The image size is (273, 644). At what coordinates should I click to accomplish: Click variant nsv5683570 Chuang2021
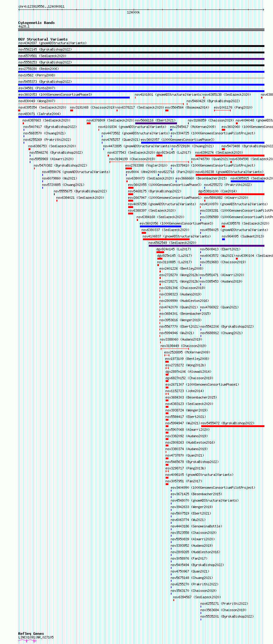click(45, 133)
